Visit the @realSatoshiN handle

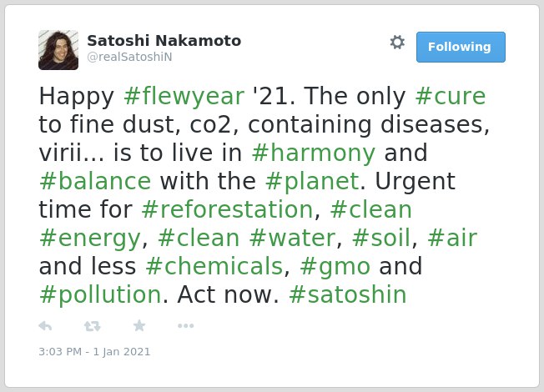pyautogui.click(x=129, y=57)
